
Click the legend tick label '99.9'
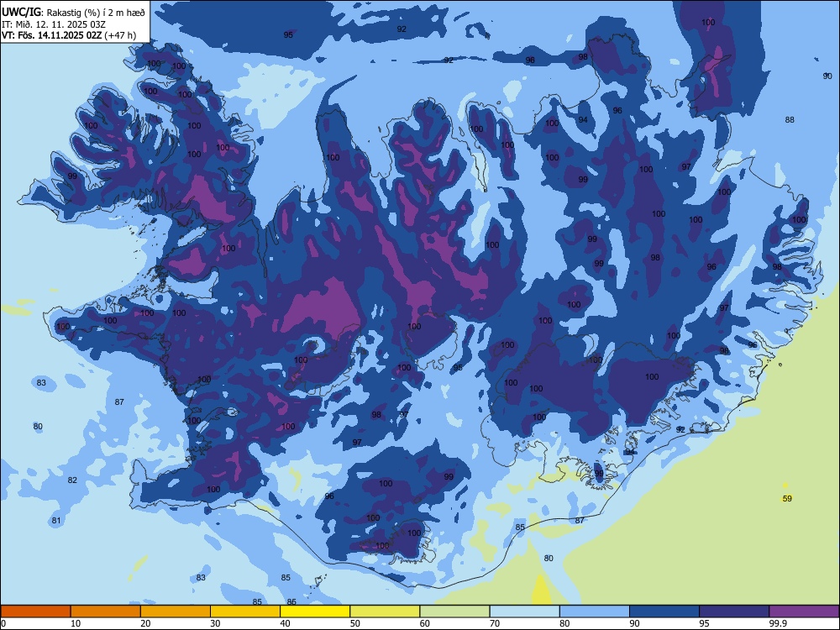[x=777, y=623]
